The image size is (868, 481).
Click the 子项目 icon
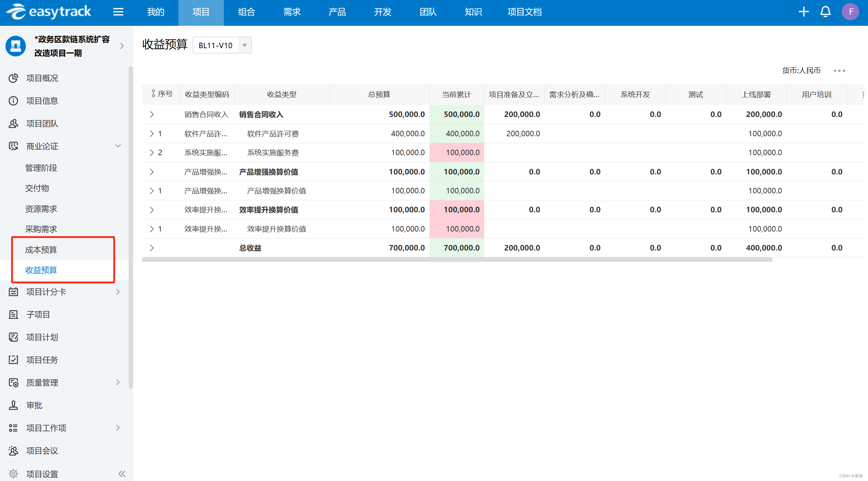tap(13, 314)
